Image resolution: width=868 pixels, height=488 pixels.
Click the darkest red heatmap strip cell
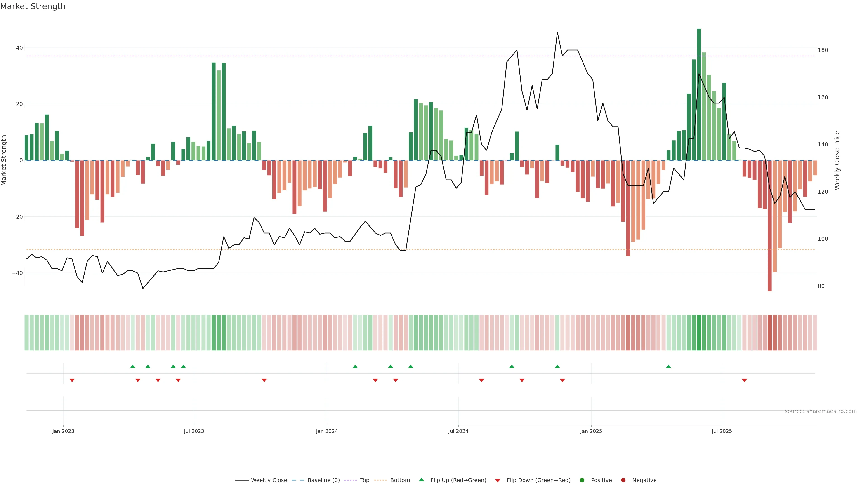(770, 332)
